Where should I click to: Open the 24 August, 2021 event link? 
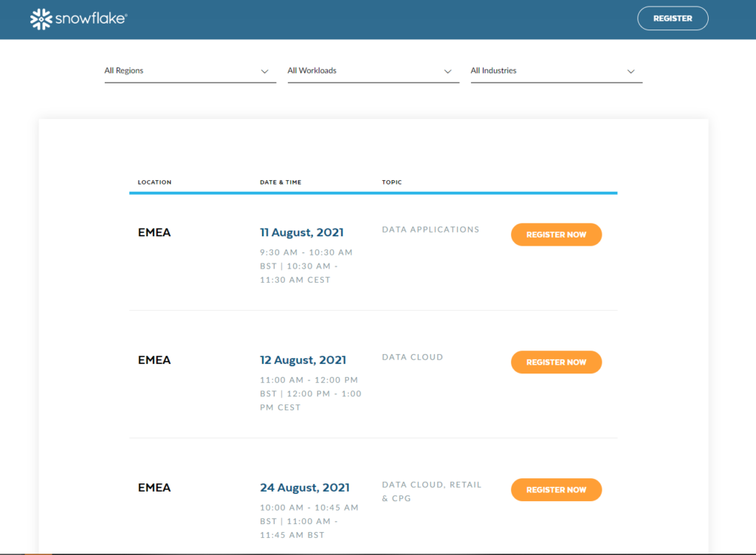(304, 488)
